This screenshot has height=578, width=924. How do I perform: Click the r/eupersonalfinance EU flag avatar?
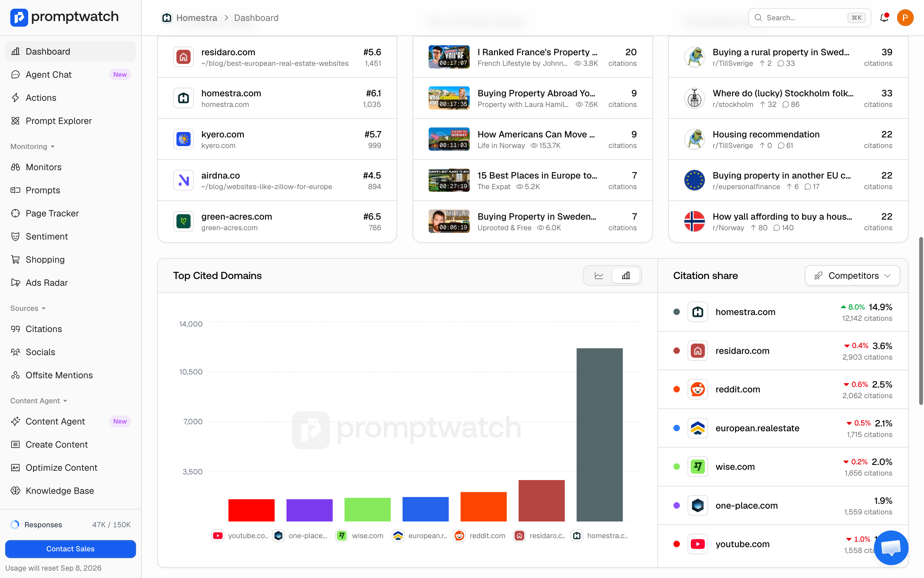[x=695, y=180]
